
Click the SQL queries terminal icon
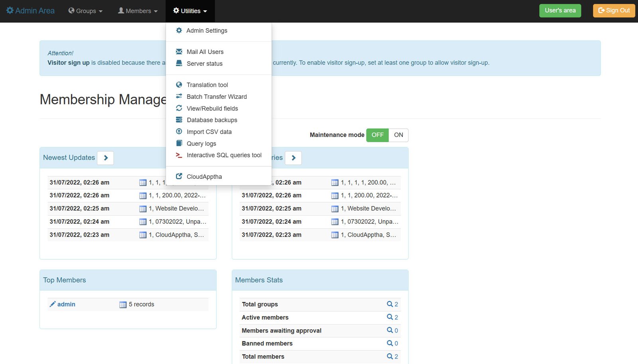179,155
